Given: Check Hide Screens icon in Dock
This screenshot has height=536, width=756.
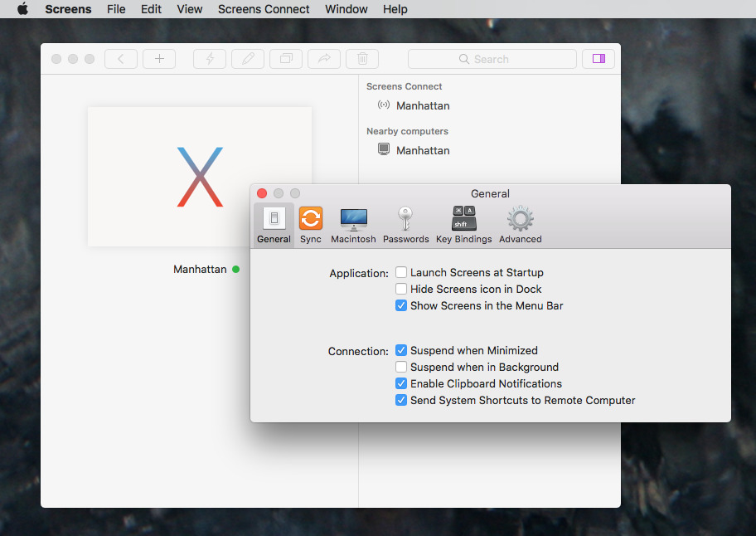Looking at the screenshot, I should pyautogui.click(x=401, y=289).
